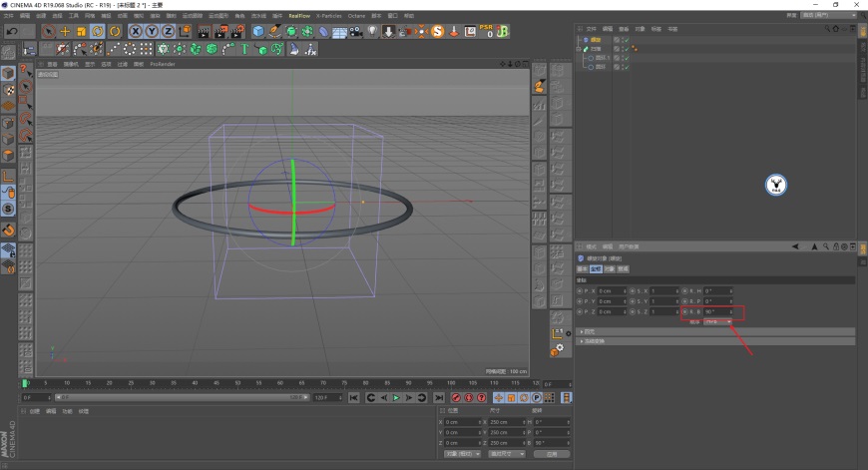Open the spline Pen tool
This screenshot has width=868, height=470.
tap(274, 32)
